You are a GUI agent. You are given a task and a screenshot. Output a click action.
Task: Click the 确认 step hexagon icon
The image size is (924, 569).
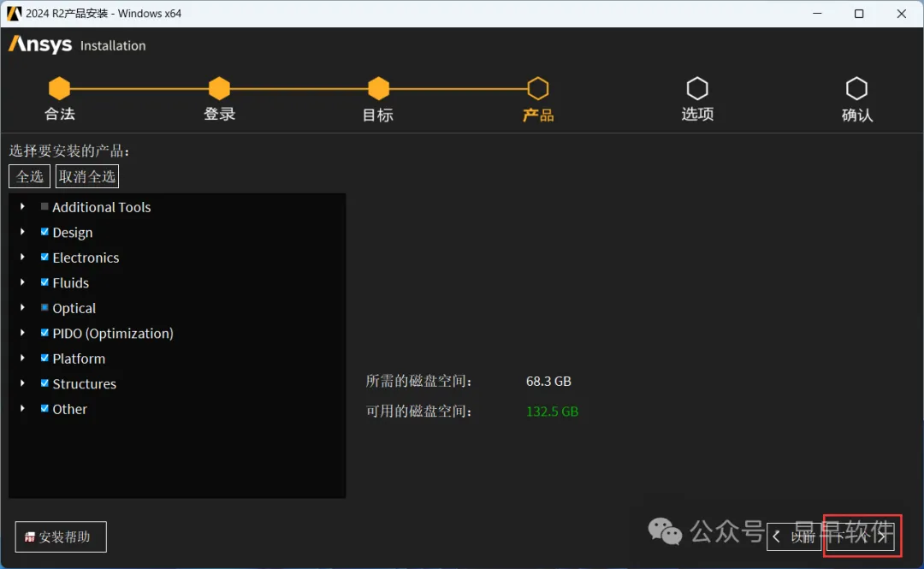point(856,88)
